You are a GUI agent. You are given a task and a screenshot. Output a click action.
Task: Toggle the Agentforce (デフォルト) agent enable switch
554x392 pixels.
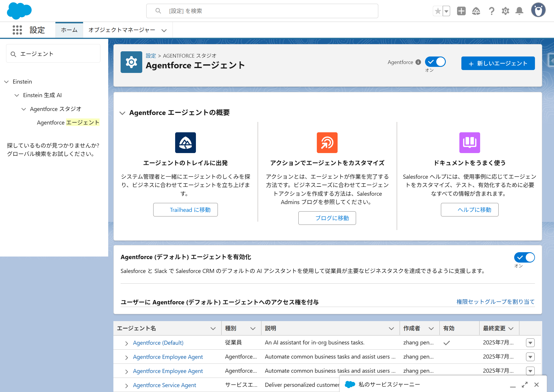[x=524, y=257]
